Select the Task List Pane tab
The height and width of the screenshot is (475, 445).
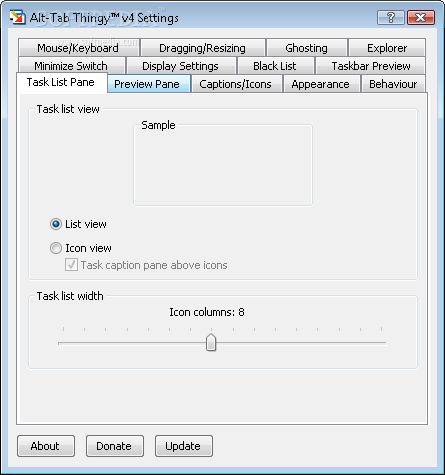point(61,82)
